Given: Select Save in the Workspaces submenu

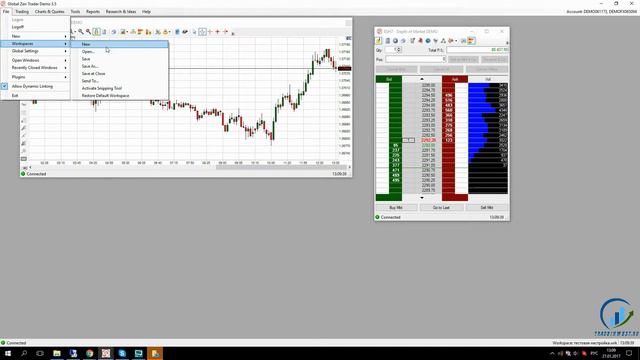Looking at the screenshot, I should coord(120,59).
